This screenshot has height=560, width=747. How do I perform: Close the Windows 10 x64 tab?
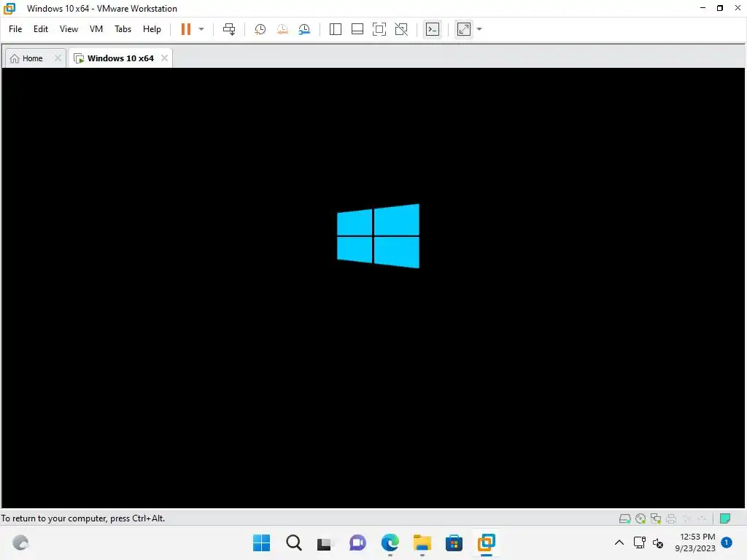[164, 58]
